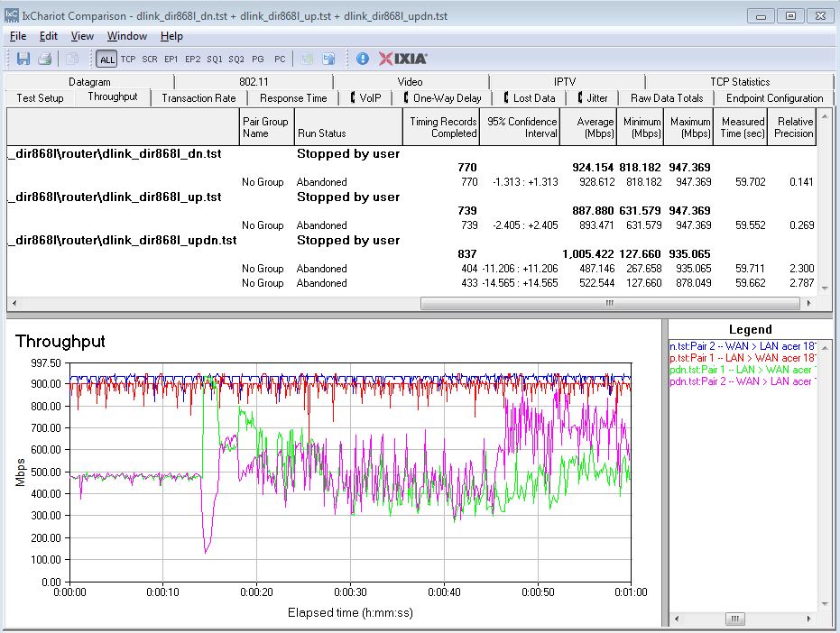Image resolution: width=840 pixels, height=633 pixels.
Task: Click the 95% Confidence Interval column header
Action: coord(520,127)
